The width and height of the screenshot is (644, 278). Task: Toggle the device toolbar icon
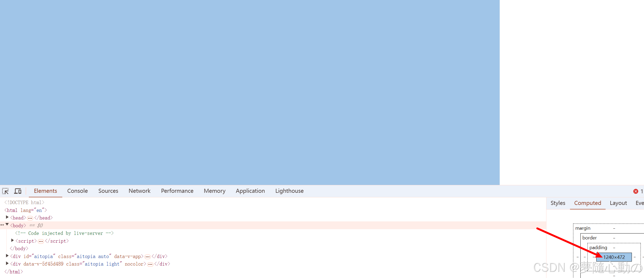coord(18,191)
